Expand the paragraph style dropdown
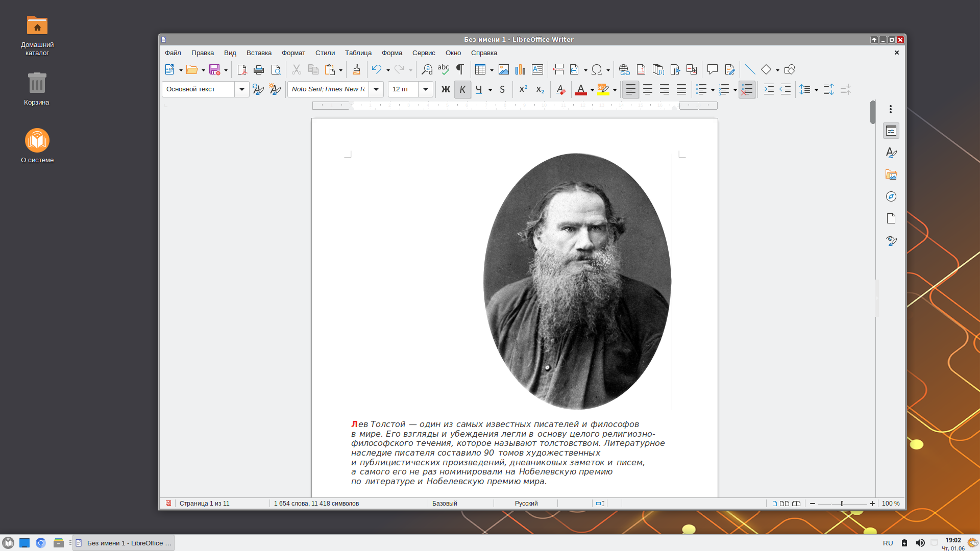The image size is (980, 551). (x=242, y=90)
